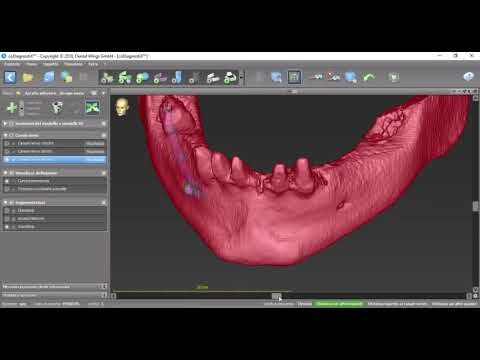The height and width of the screenshot is (360, 480).
Task: Select the second planning step icon with green figure
Action: pos(125,78)
